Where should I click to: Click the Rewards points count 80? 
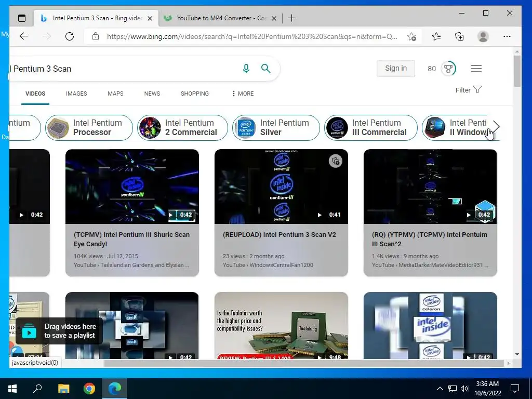click(432, 69)
